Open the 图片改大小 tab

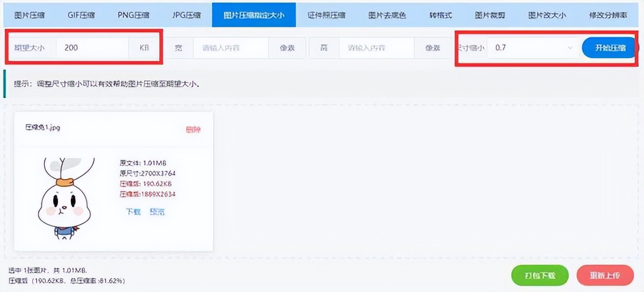[547, 15]
